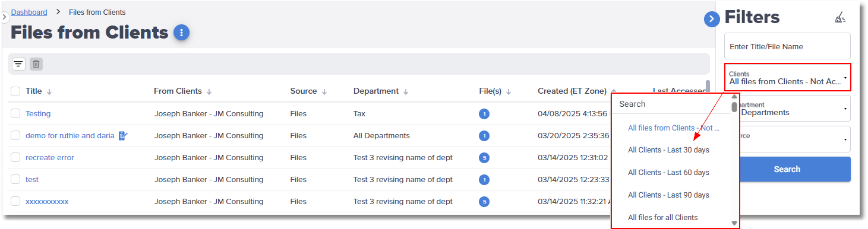The height and width of the screenshot is (229, 868).
Task: Open the three-dot menu beside Files from Clients
Action: (181, 33)
